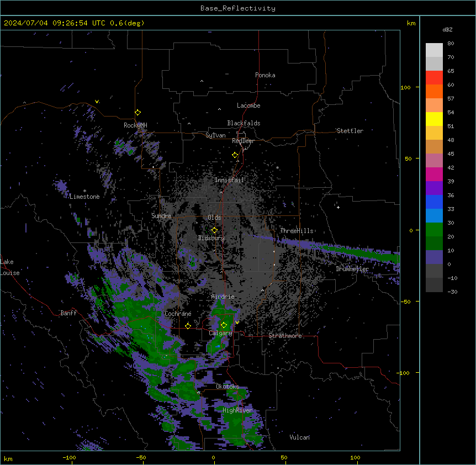Click the Lacombe city label

[248, 105]
